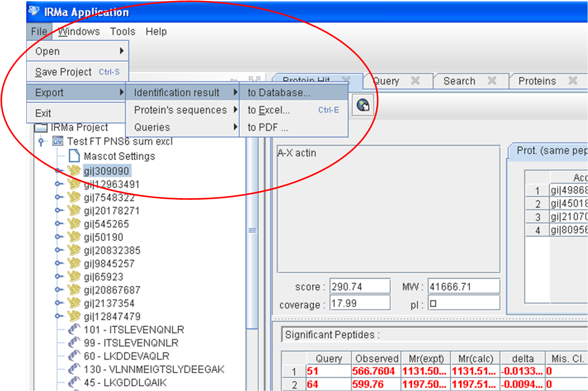Click the peptide icon beside 101 - ITSLEVENQNLR
588x391 pixels.
[74, 330]
